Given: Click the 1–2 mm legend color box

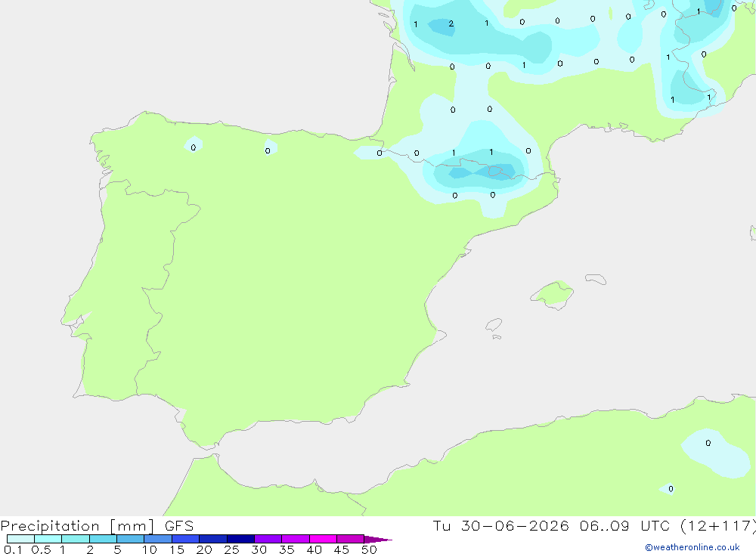Looking at the screenshot, I should pos(76,539).
